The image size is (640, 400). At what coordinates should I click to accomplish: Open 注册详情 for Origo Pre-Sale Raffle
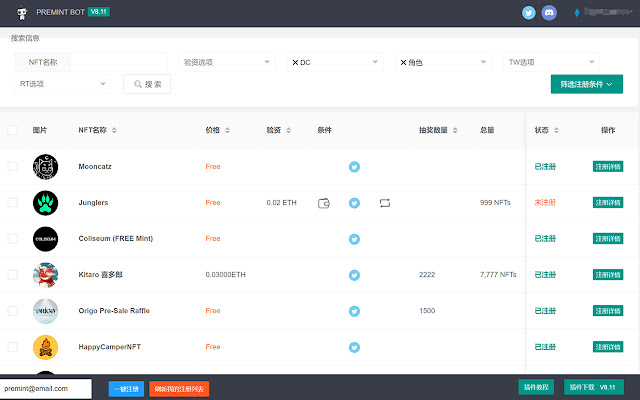click(x=608, y=311)
